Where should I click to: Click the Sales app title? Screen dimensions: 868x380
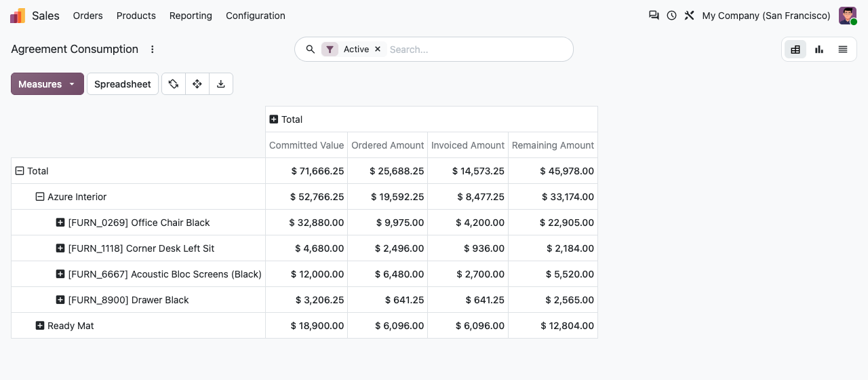tap(45, 16)
